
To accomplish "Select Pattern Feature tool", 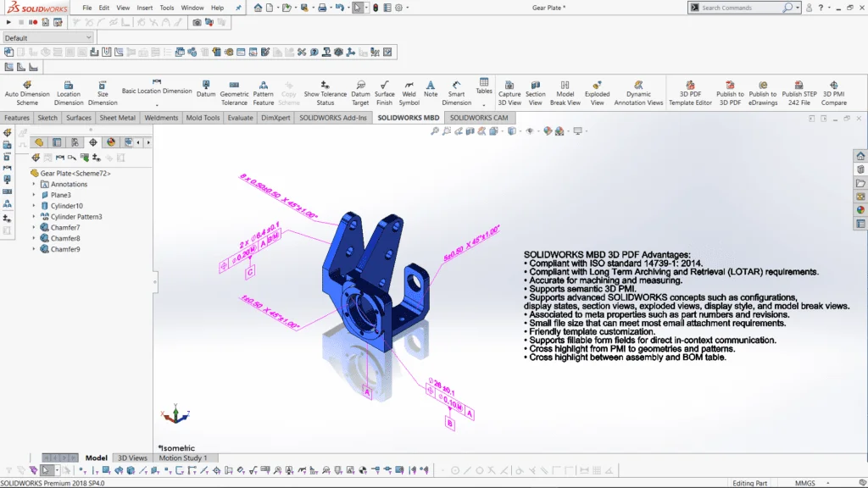I will 264,93.
